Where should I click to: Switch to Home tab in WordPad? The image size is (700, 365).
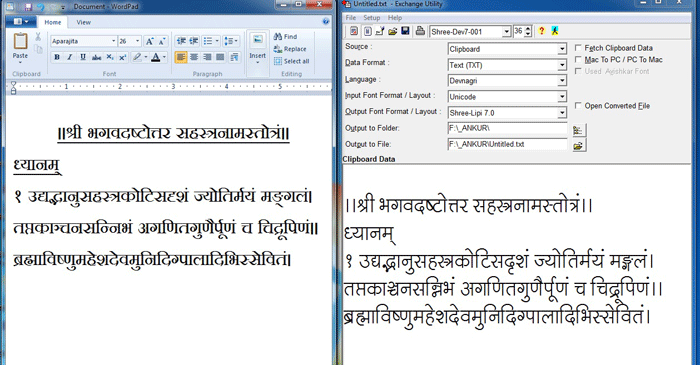53,22
